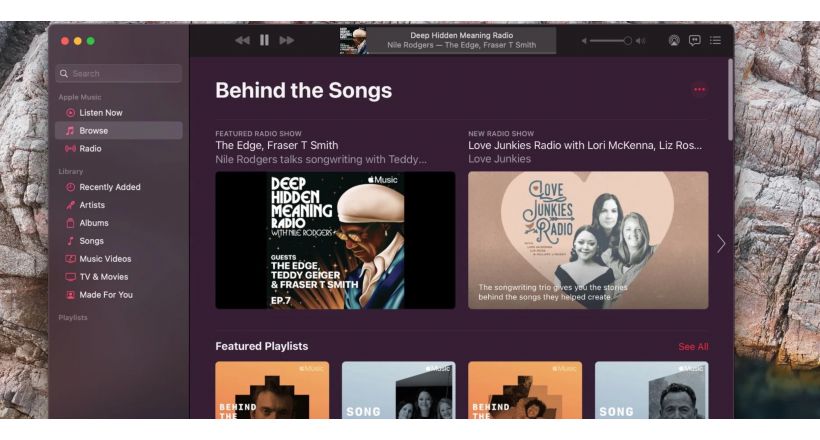Click the Artists microphone icon
This screenshot has height=440, width=820.
tap(70, 205)
